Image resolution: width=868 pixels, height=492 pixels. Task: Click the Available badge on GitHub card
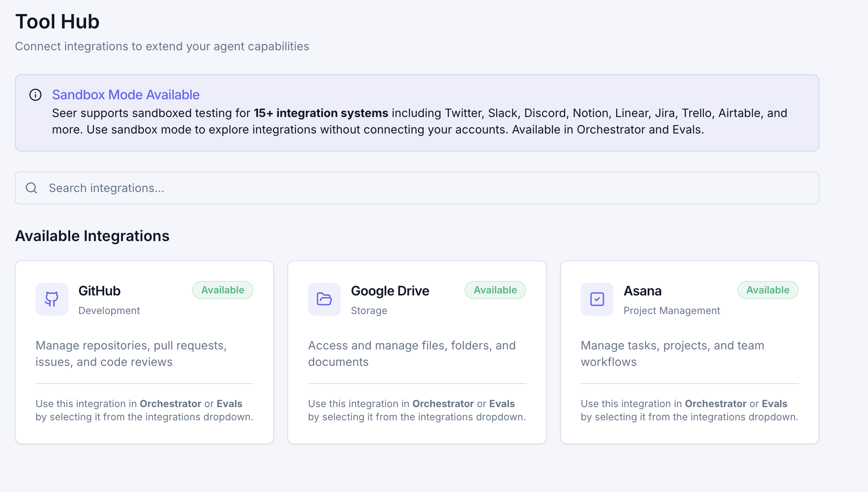coord(222,290)
